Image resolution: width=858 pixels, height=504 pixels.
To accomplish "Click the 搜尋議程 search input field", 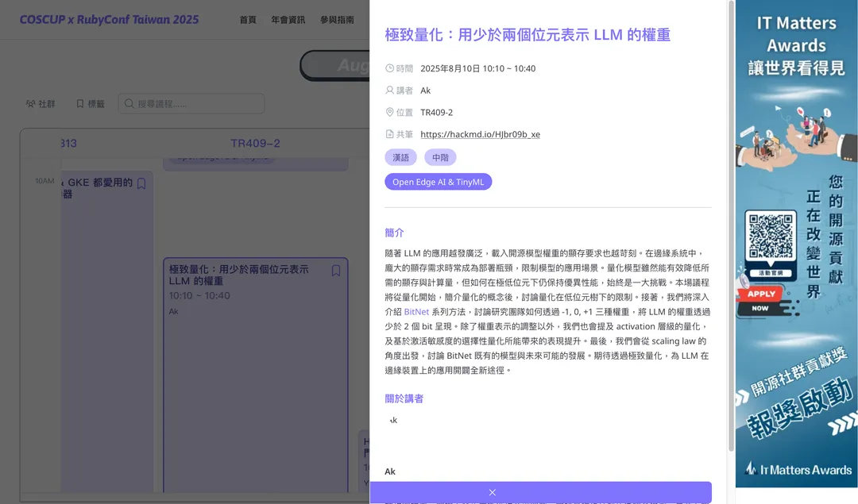I will (195, 103).
